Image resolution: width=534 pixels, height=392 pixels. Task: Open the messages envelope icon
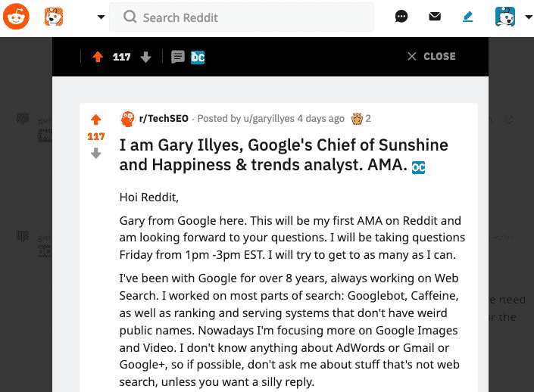click(435, 17)
